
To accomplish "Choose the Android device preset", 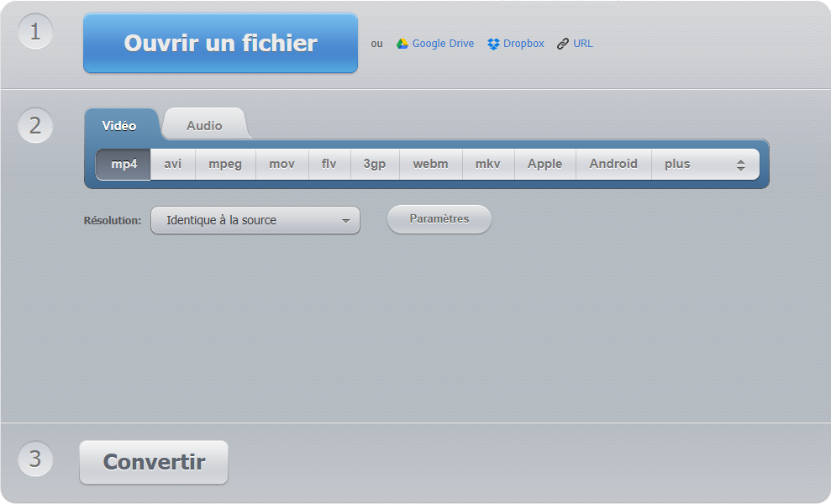I will [613, 164].
